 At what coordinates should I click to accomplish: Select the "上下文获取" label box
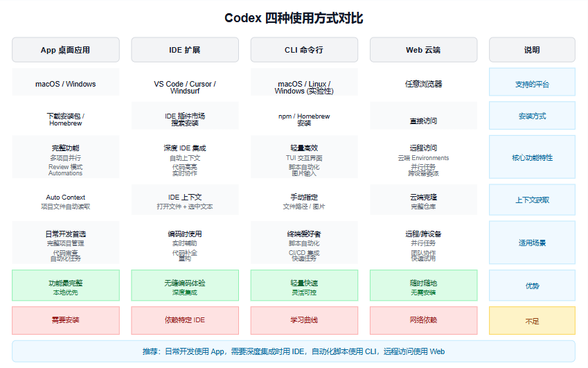point(532,200)
